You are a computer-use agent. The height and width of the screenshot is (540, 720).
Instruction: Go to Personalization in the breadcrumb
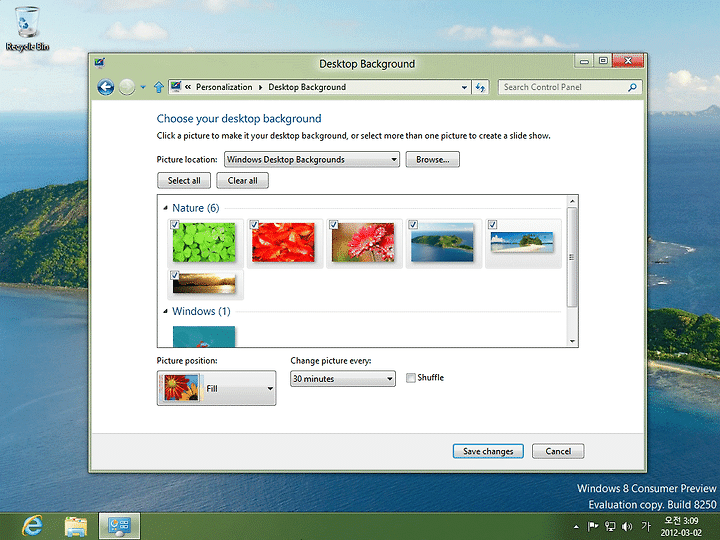(x=224, y=87)
